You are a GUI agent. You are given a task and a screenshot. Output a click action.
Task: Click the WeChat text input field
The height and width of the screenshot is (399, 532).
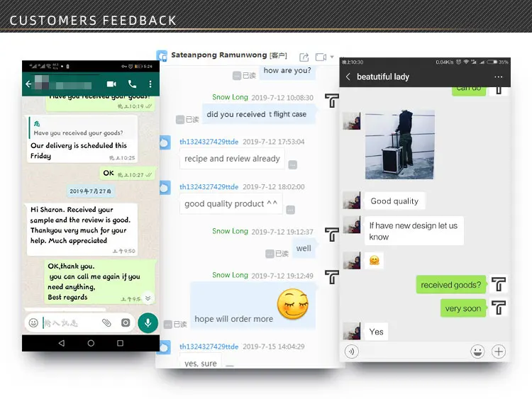(x=414, y=352)
